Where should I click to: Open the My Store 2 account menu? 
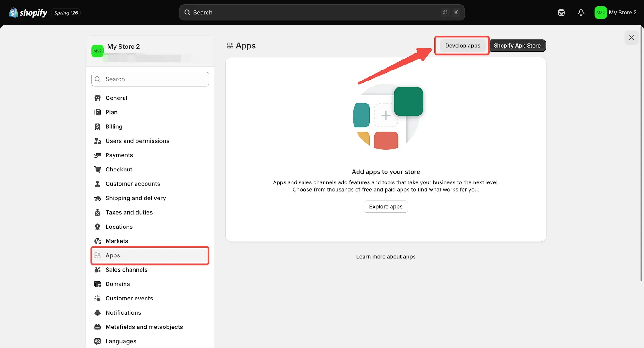pyautogui.click(x=616, y=13)
